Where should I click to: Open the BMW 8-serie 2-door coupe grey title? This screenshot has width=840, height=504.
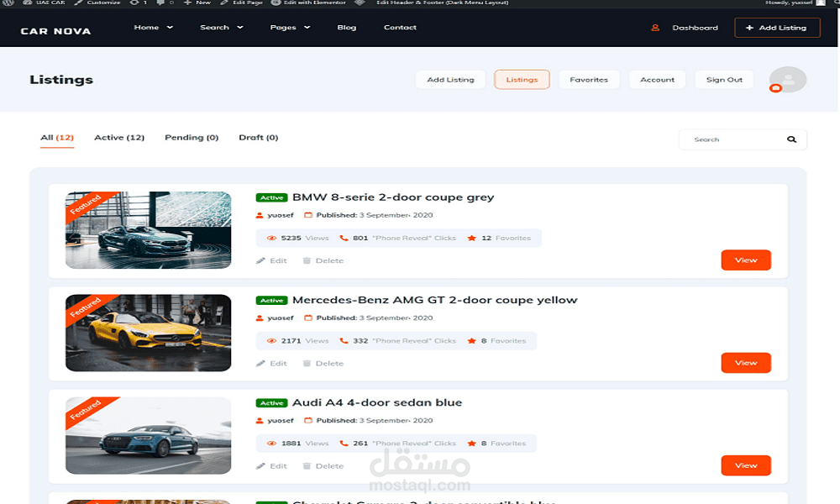coord(393,197)
